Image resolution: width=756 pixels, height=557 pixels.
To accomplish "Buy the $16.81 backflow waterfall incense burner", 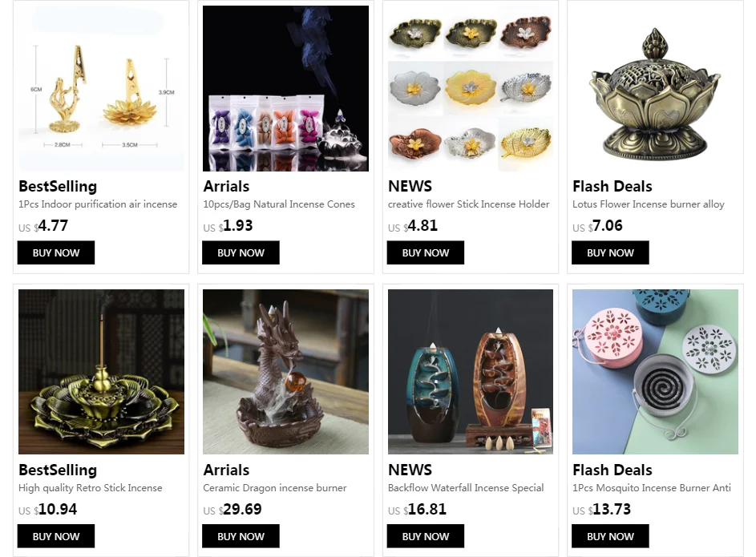I will 425,536.
